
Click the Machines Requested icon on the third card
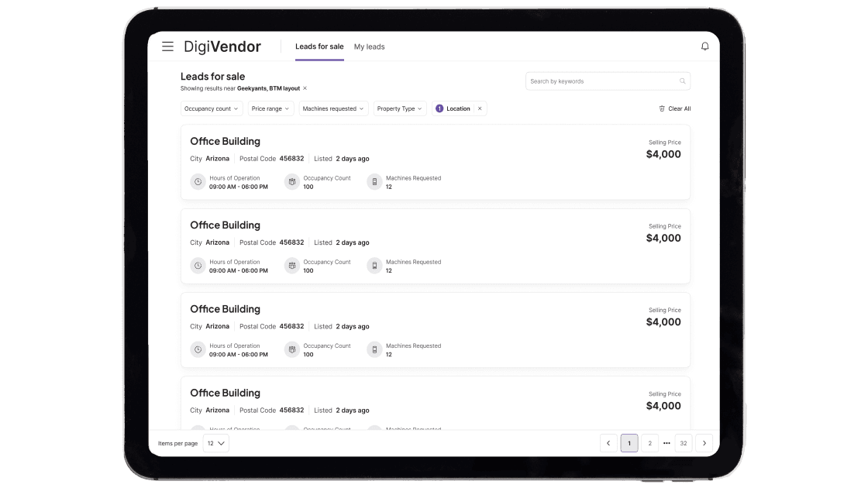374,349
